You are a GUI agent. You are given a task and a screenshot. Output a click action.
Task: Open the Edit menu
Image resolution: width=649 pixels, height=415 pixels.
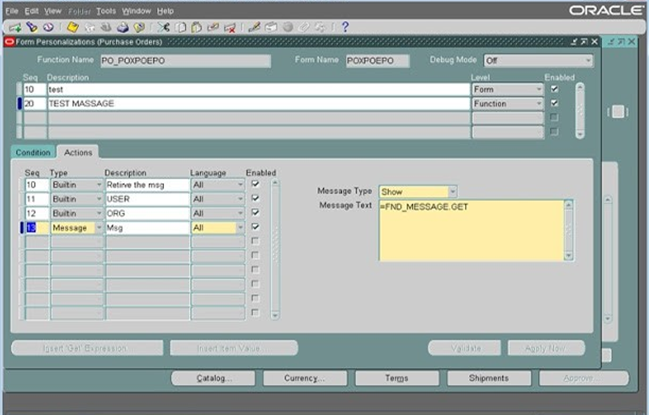tap(31, 11)
